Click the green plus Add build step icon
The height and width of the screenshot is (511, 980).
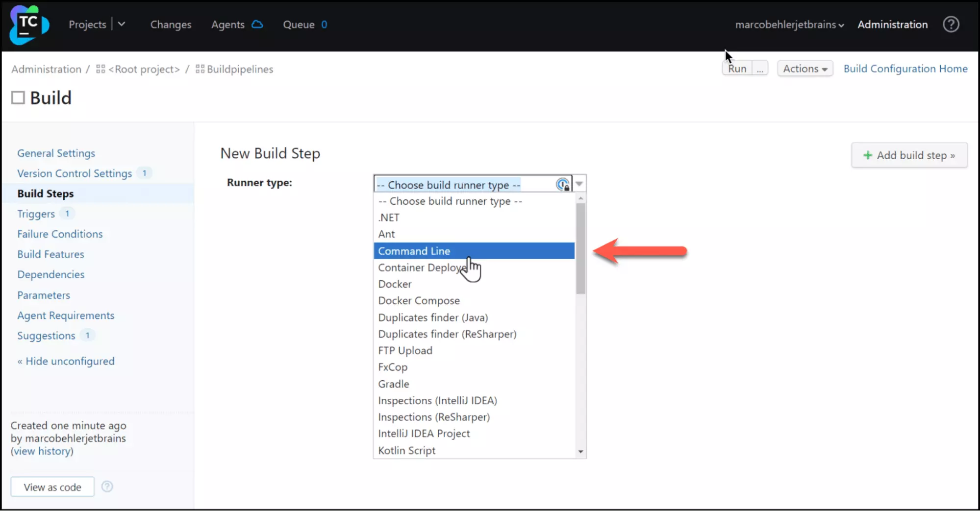(867, 155)
